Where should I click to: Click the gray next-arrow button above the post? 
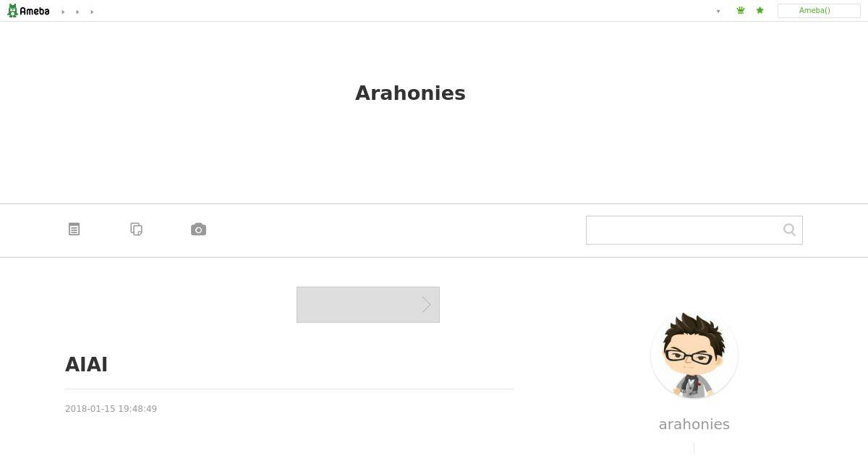coord(368,305)
